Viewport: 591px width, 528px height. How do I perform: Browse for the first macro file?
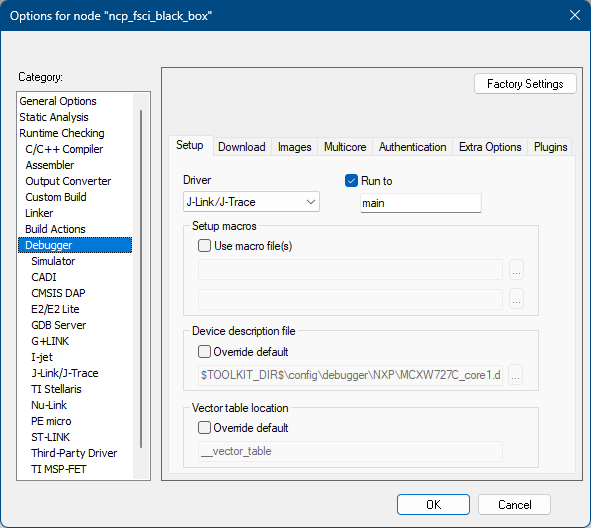516,269
